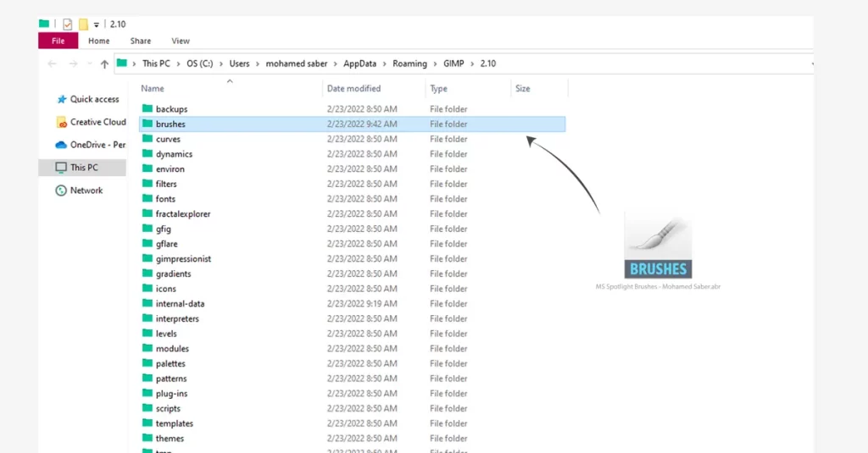Click the gfig folder icon
The image size is (868, 453).
pos(147,228)
